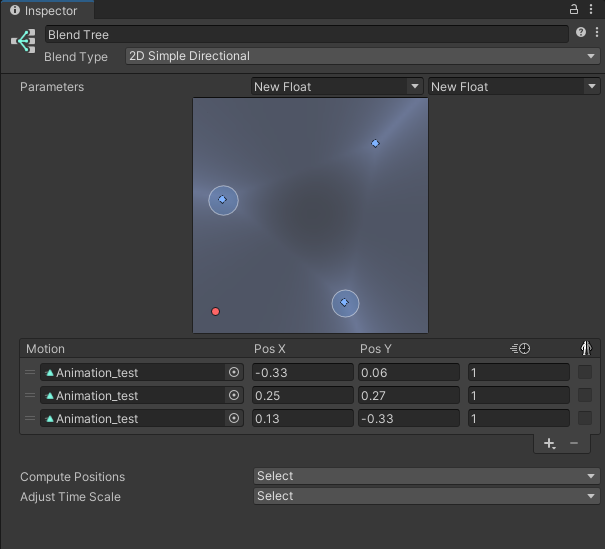Click time scale field of second row
The image size is (605, 549).
[x=519, y=395]
